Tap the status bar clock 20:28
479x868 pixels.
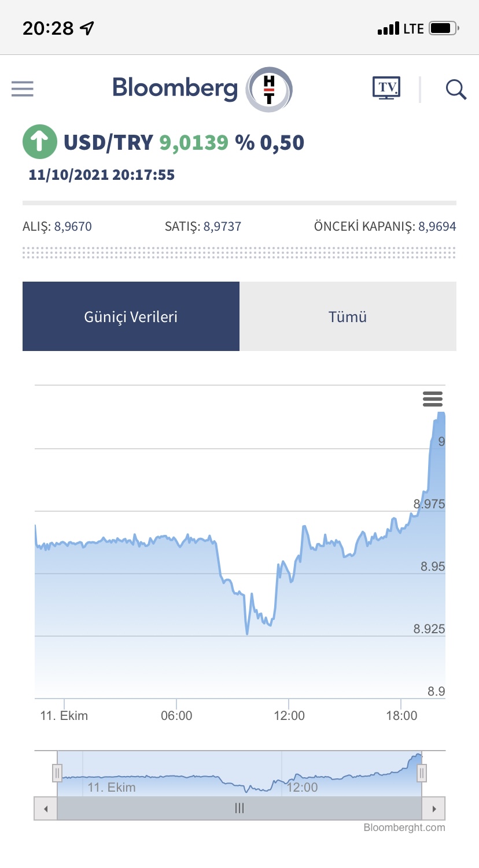pyautogui.click(x=49, y=28)
